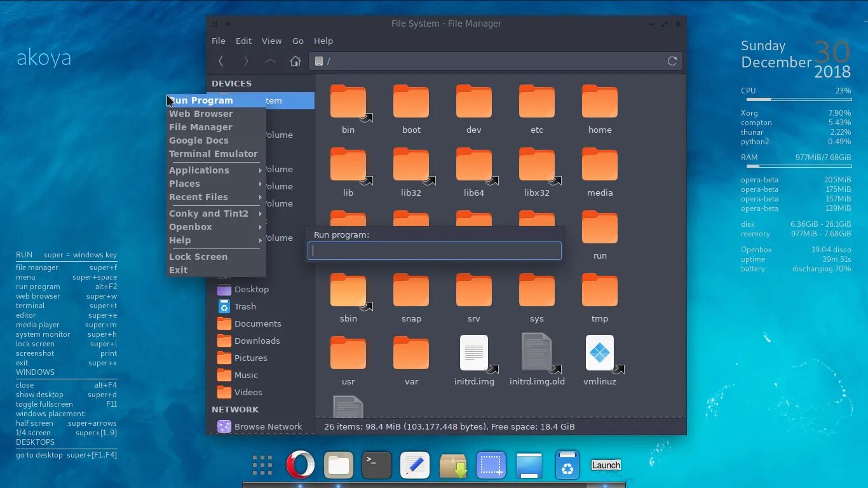Open Browse Network in the sidebar
Image resolution: width=868 pixels, height=488 pixels.
pos(261,426)
